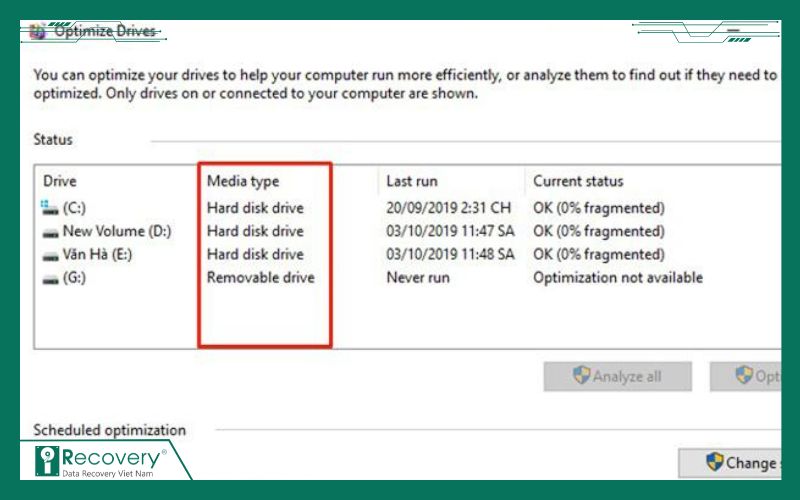
Task: Click the New Volume (D:) drive icon
Action: [x=51, y=233]
